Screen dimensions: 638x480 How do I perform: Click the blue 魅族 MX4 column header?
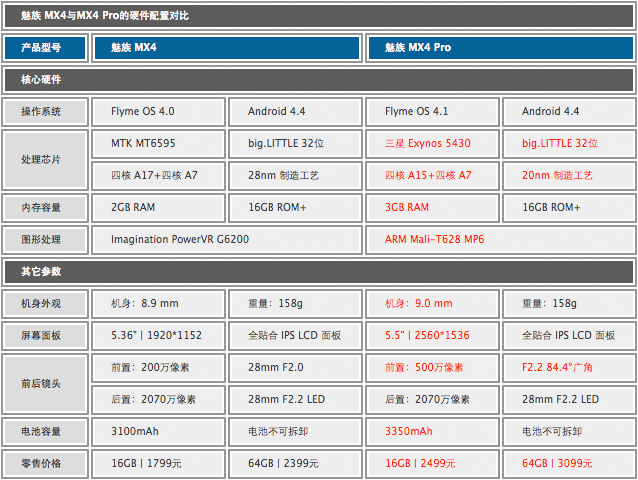coord(227,48)
